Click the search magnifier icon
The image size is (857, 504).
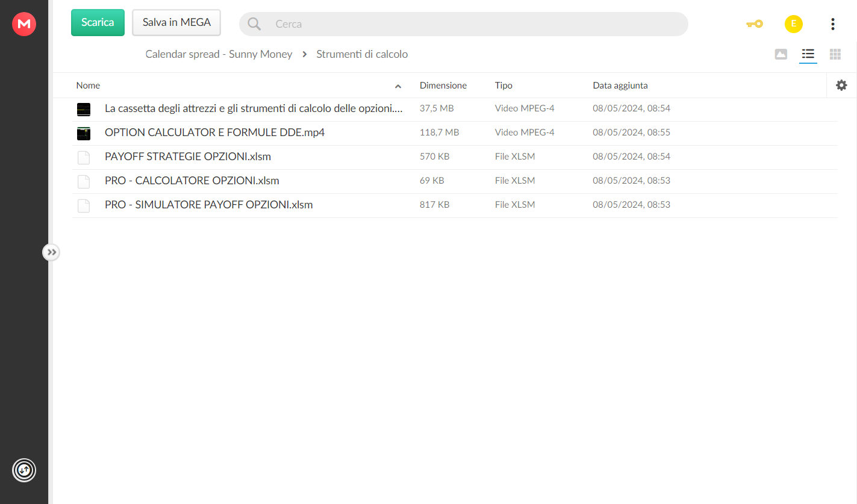click(254, 24)
